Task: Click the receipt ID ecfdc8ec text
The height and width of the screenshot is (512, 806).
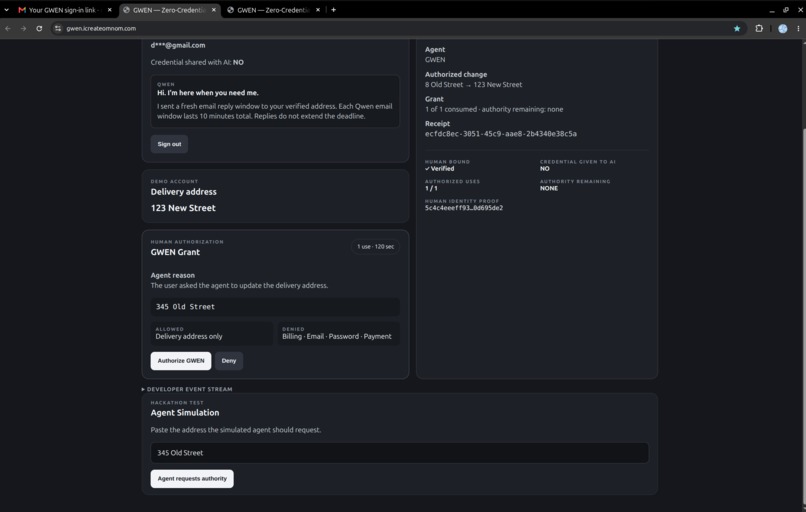Action: click(x=501, y=134)
